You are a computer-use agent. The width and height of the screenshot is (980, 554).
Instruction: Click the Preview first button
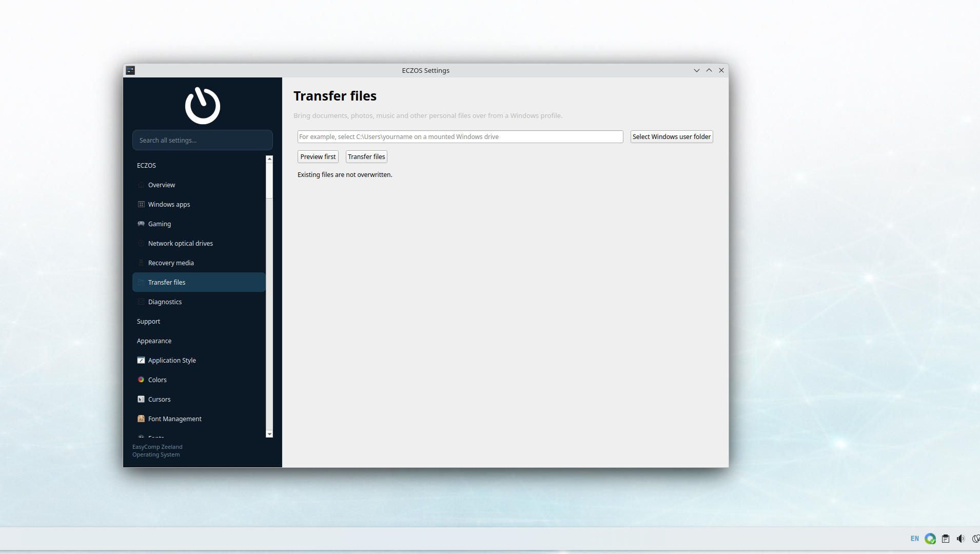(318, 156)
